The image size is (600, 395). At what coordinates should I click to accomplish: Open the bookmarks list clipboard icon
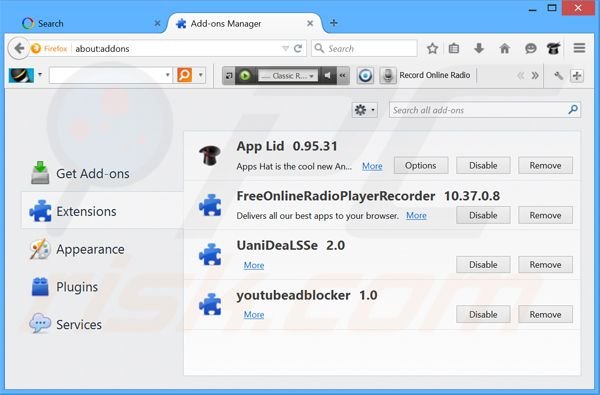tap(454, 49)
